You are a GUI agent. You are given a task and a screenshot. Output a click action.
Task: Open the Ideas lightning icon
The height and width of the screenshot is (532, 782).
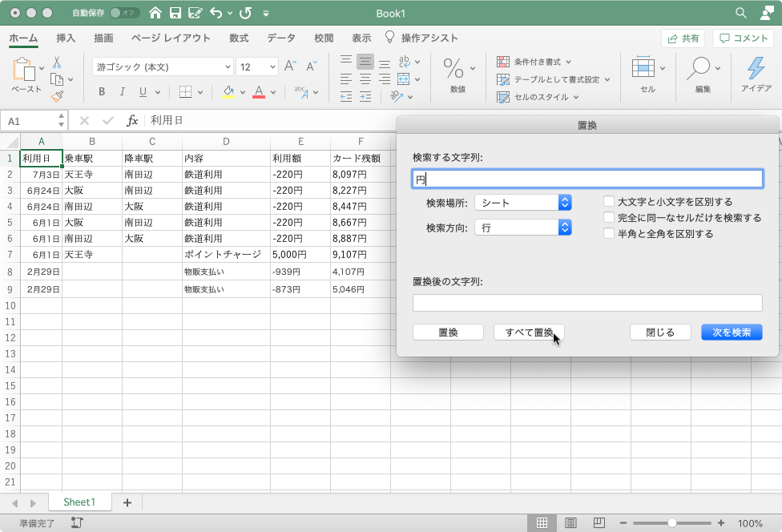(x=756, y=68)
